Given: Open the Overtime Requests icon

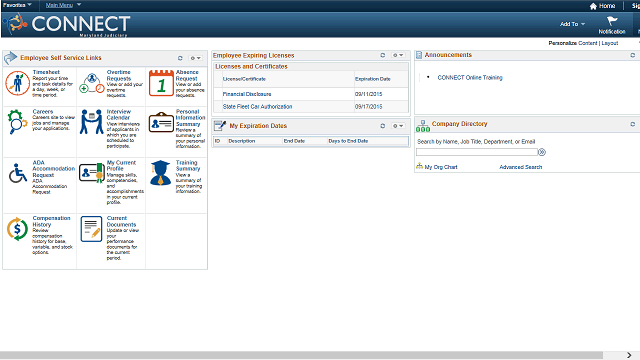Looking at the screenshot, I should click(x=92, y=83).
